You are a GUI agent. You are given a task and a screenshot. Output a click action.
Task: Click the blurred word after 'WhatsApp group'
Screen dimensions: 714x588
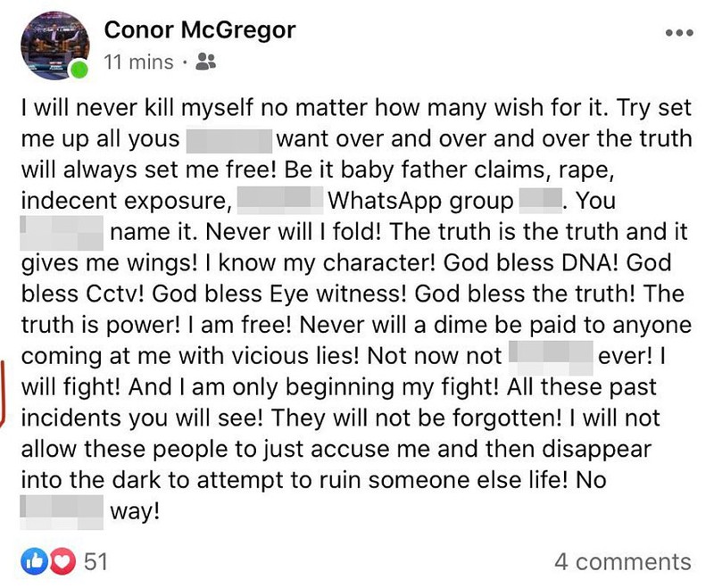[x=540, y=201]
